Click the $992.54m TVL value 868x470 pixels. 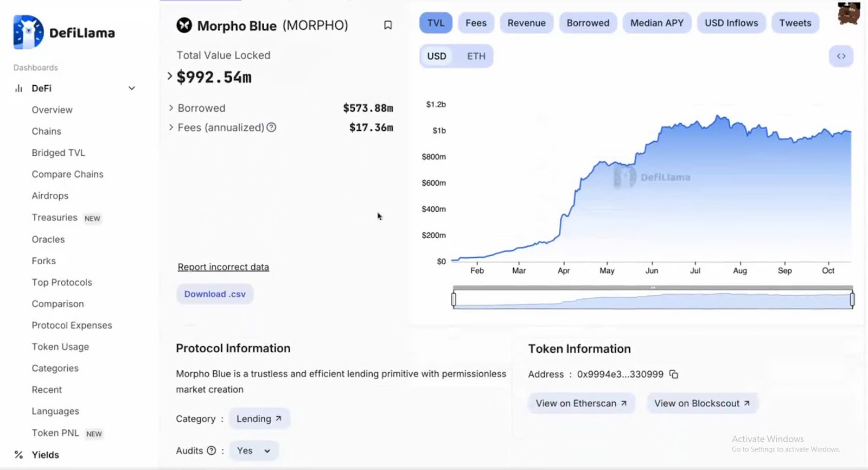(x=214, y=77)
